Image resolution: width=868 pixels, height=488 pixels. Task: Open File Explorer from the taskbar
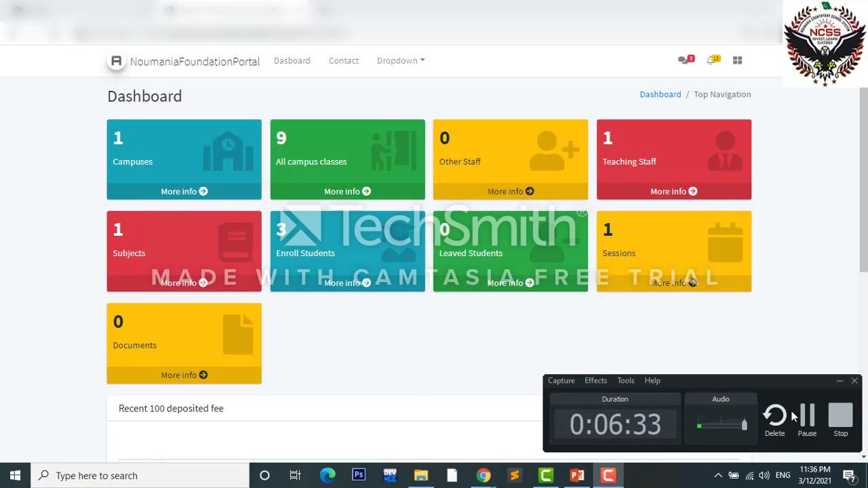pyautogui.click(x=421, y=476)
